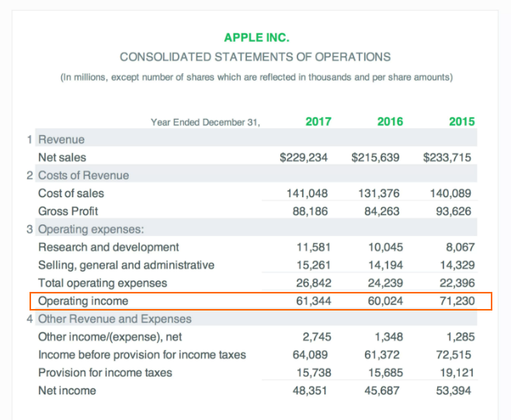Select total operating expenses 26,842
The image size is (511, 420).
(314, 283)
